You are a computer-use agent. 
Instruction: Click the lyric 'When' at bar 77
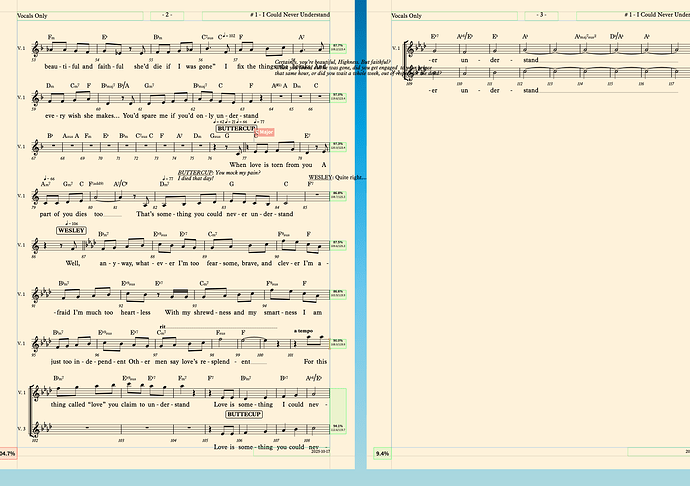(x=238, y=165)
